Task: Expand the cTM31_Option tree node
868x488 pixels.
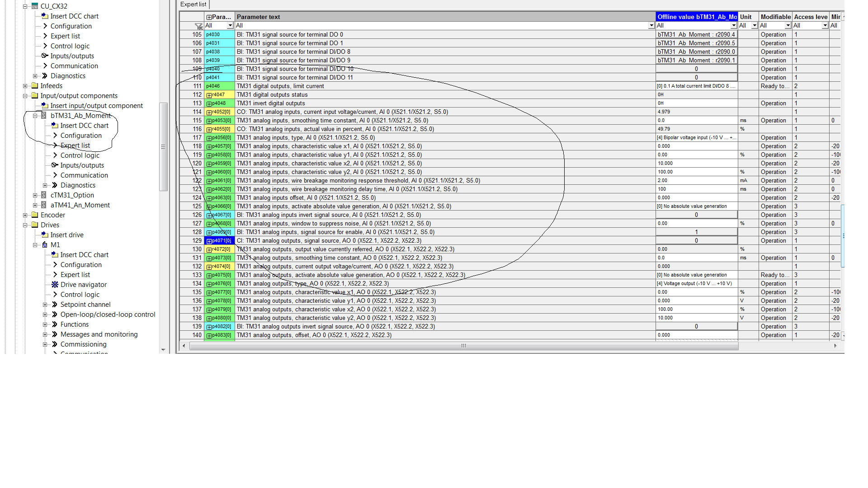Action: tap(35, 195)
